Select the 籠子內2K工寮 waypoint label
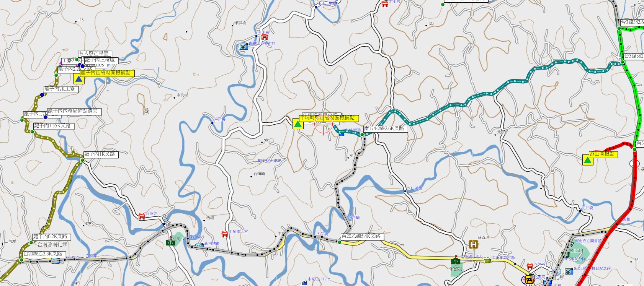This screenshot has height=286, width=644. (x=61, y=89)
